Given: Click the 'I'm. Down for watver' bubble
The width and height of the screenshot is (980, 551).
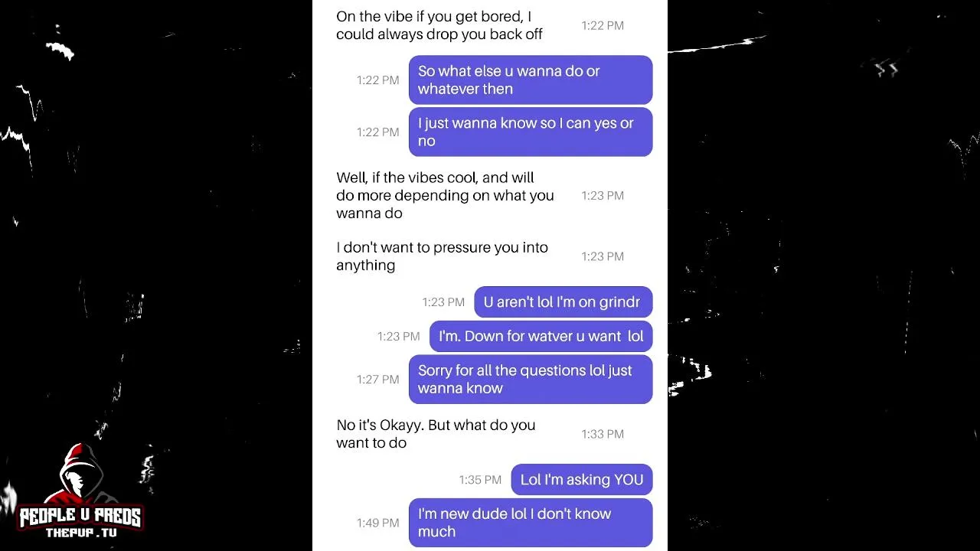Looking at the screenshot, I should (x=541, y=336).
